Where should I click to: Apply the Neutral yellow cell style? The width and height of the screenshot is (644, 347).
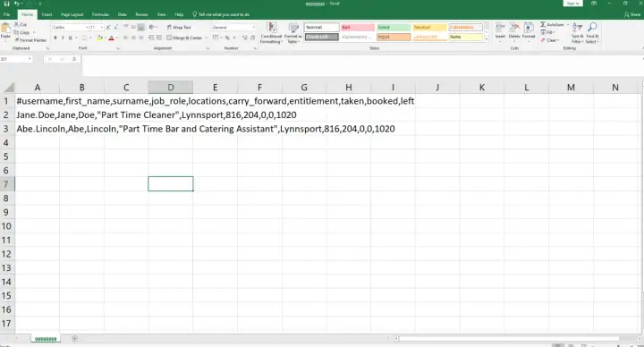[x=429, y=27]
